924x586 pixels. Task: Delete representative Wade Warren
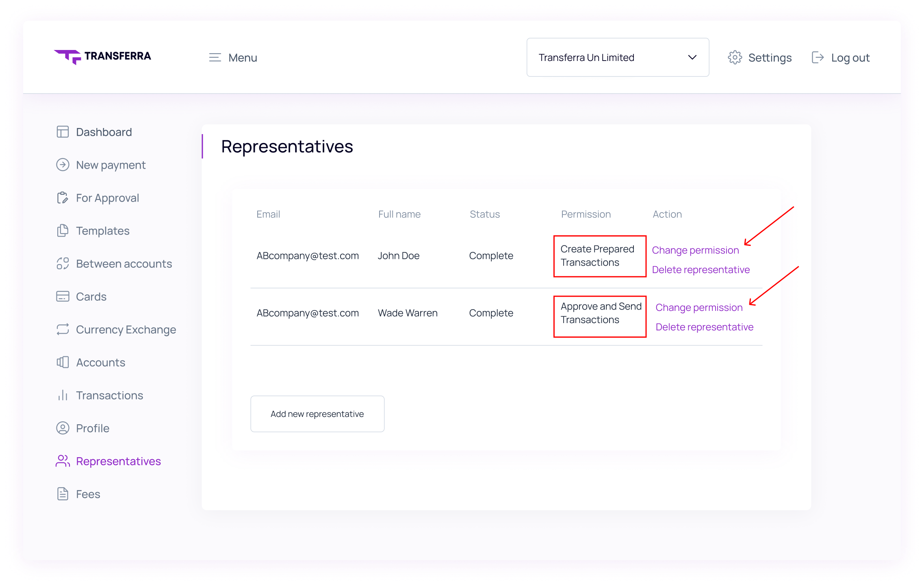point(704,327)
